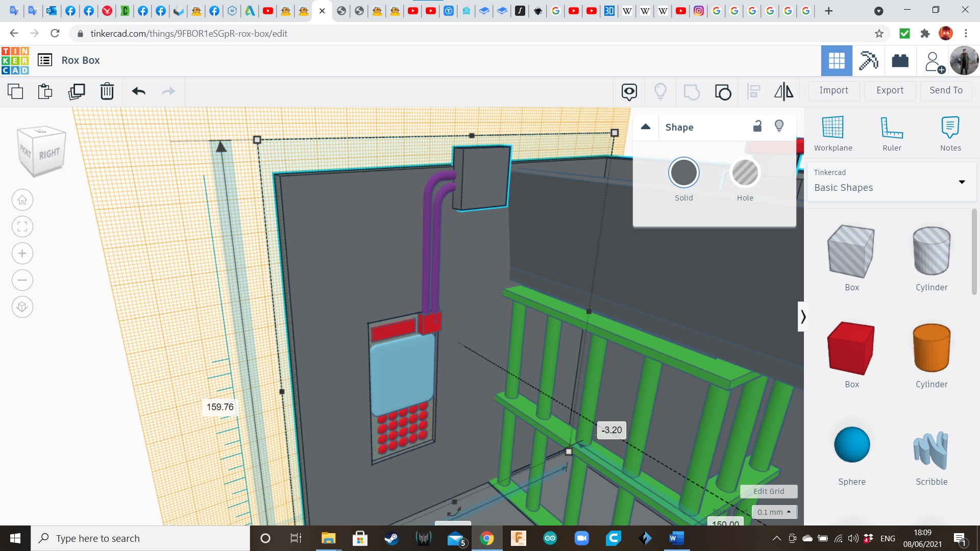Screen dimensions: 980x551
Task: Open the Send To menu
Action: pyautogui.click(x=946, y=90)
